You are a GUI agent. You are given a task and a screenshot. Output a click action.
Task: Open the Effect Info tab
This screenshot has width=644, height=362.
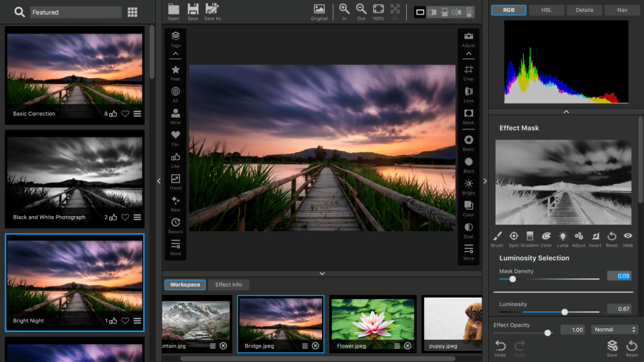point(229,284)
